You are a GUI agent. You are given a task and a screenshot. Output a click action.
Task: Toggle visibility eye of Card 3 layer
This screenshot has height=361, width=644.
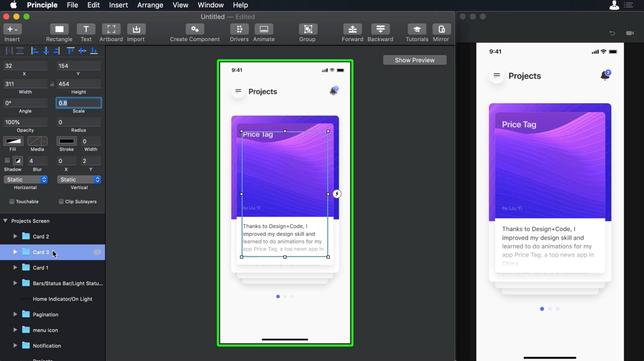pos(97,252)
